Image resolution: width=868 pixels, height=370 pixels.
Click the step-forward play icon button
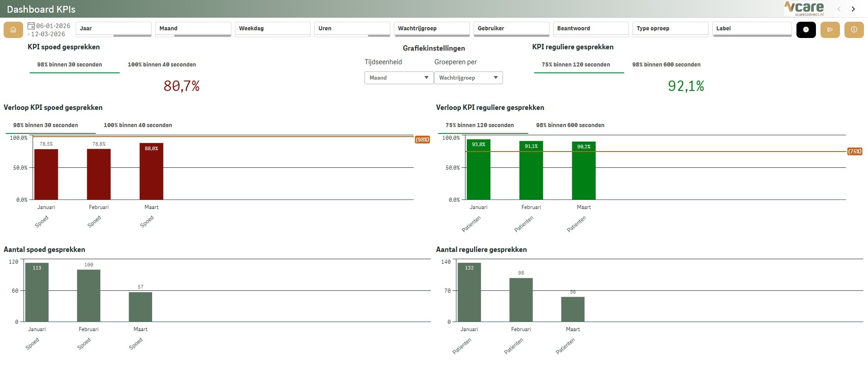click(830, 30)
